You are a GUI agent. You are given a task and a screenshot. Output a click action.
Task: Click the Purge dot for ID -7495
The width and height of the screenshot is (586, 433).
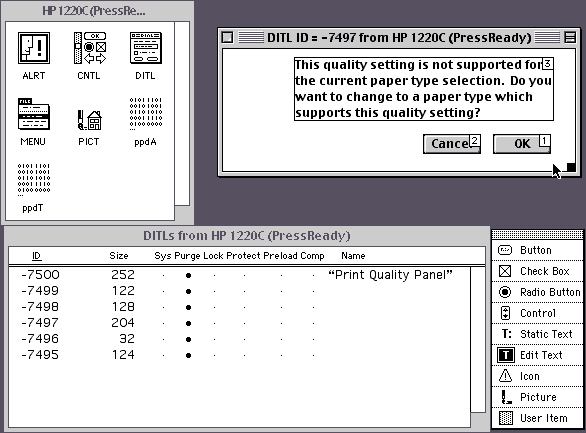coord(188,356)
